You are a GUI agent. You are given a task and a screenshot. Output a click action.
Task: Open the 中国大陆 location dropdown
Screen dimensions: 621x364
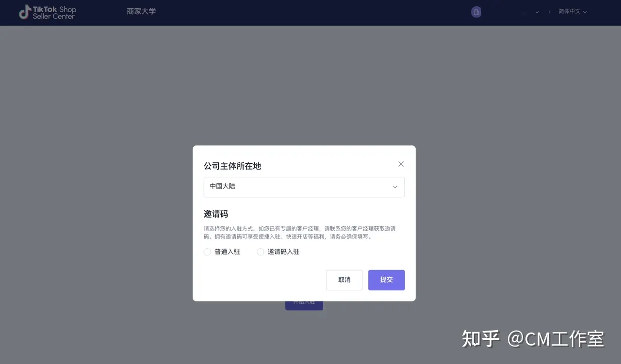(x=304, y=187)
